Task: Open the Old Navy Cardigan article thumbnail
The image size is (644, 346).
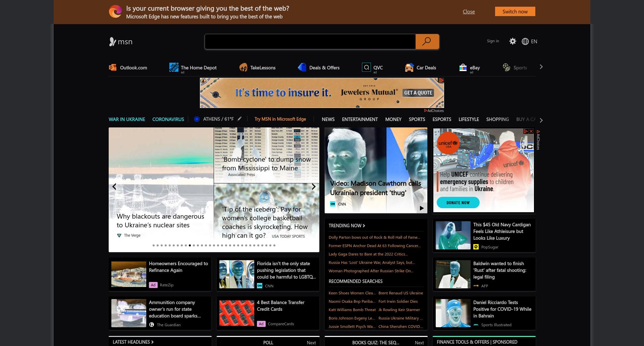Action: [x=453, y=235]
